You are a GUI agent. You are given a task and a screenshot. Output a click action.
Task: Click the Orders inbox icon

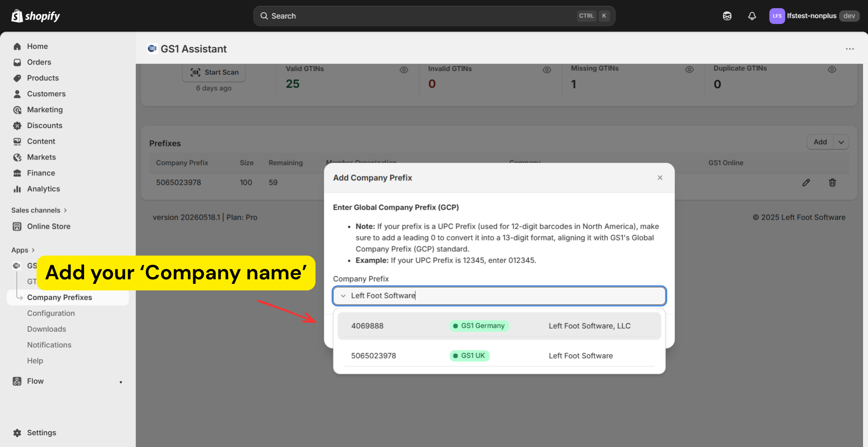17,62
